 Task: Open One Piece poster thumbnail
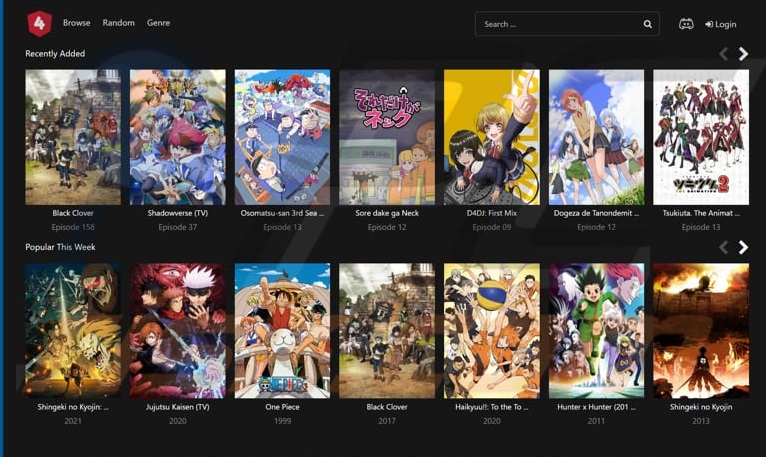tap(282, 331)
